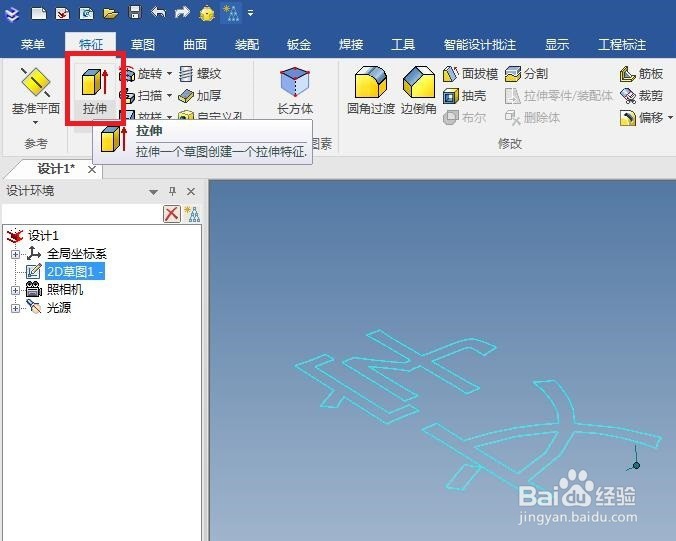Redo the last undone action
Image resolution: width=676 pixels, height=541 pixels.
coord(182,13)
